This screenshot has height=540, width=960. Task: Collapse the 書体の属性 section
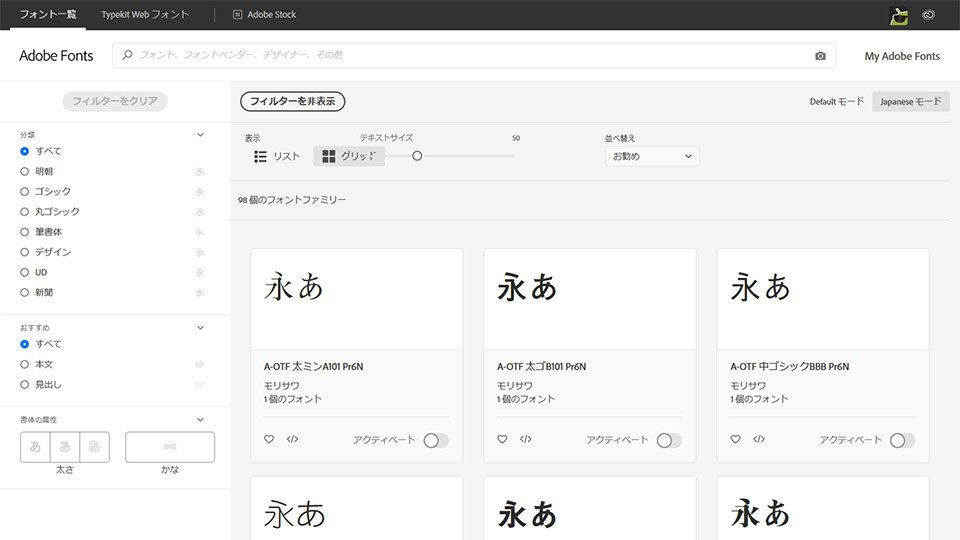click(200, 419)
